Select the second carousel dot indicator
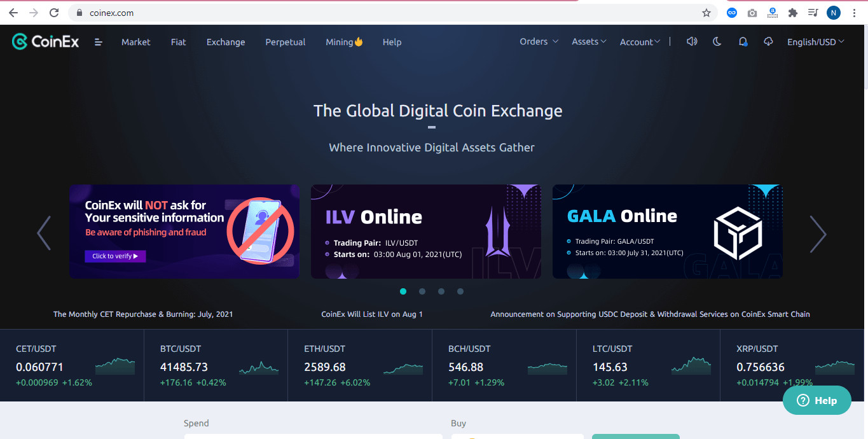The image size is (868, 439). [x=422, y=291]
